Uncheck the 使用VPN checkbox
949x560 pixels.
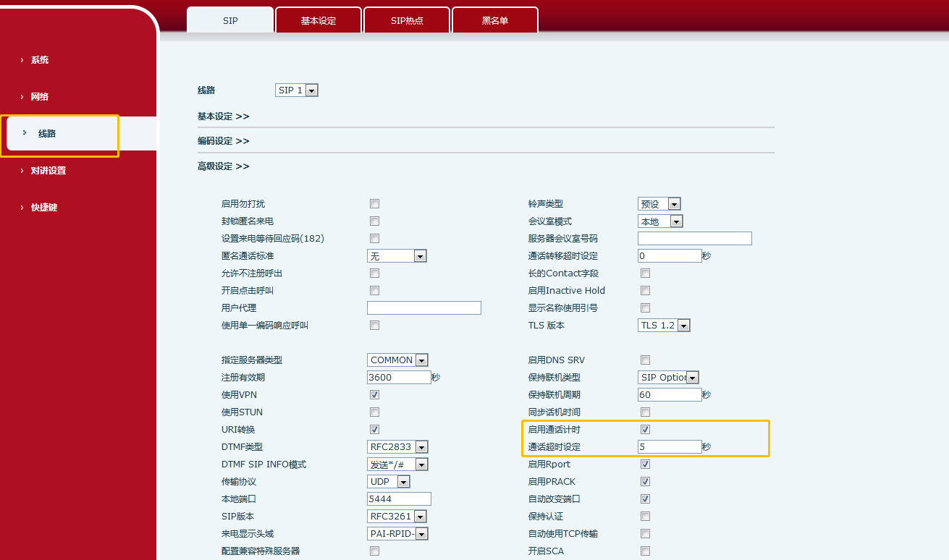tap(374, 395)
